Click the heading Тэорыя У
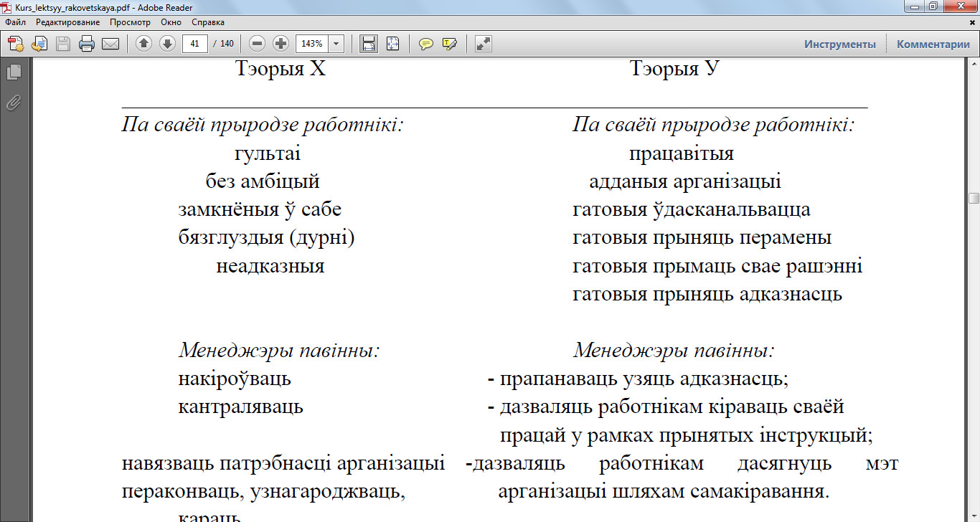980x522 pixels. click(674, 69)
